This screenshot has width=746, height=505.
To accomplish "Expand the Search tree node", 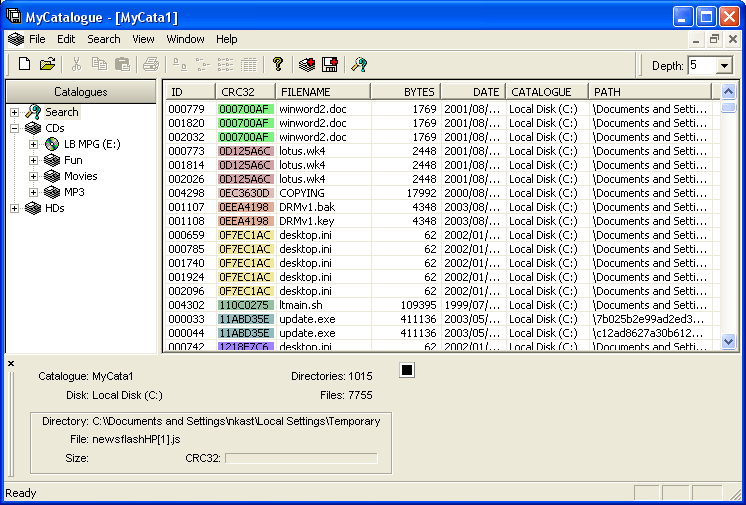I will point(14,113).
